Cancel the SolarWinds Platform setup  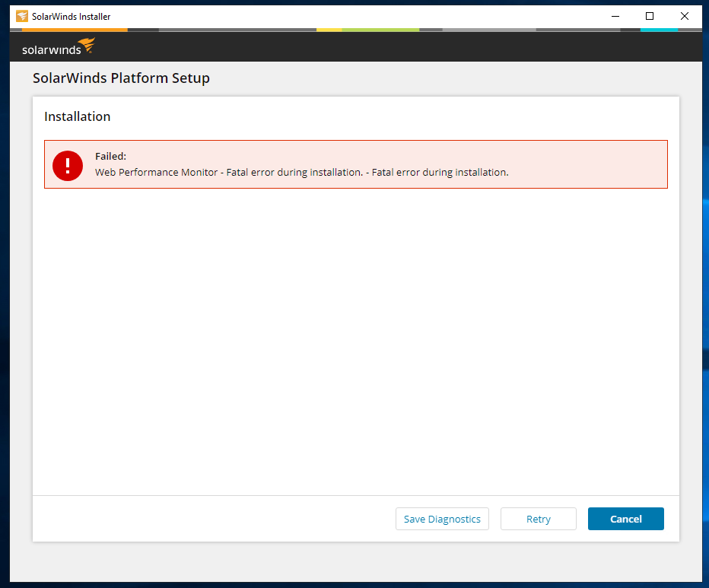click(x=626, y=519)
